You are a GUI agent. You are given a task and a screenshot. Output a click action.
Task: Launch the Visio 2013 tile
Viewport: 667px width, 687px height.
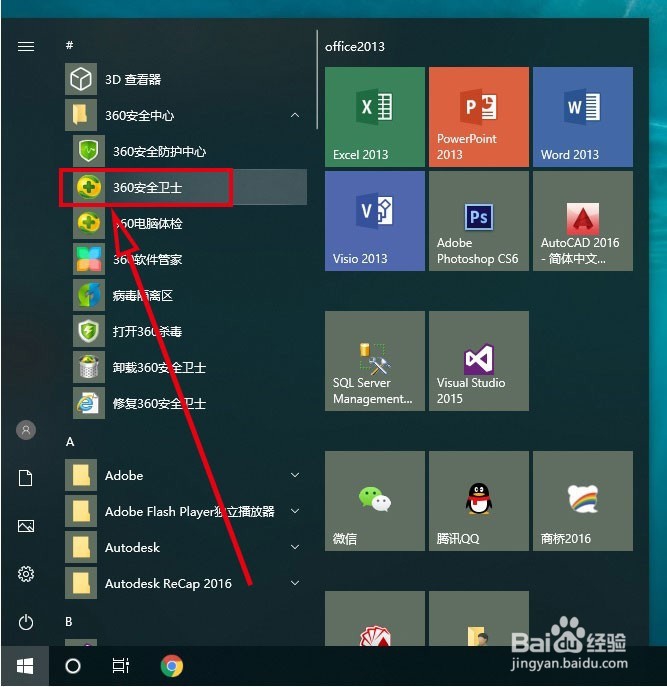375,221
